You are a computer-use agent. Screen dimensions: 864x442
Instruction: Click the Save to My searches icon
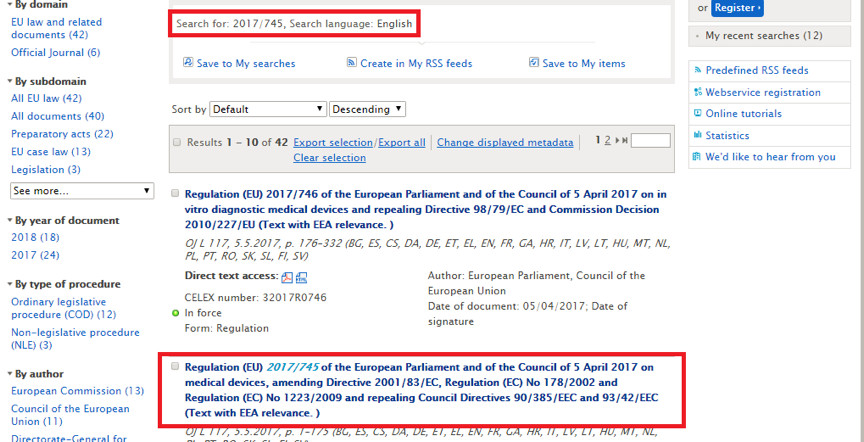188,63
